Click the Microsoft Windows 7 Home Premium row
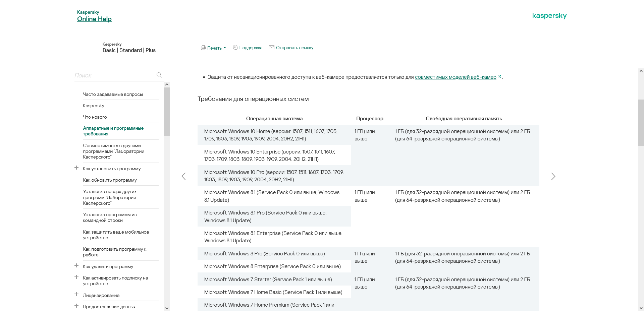This screenshot has width=644, height=311. point(274,305)
